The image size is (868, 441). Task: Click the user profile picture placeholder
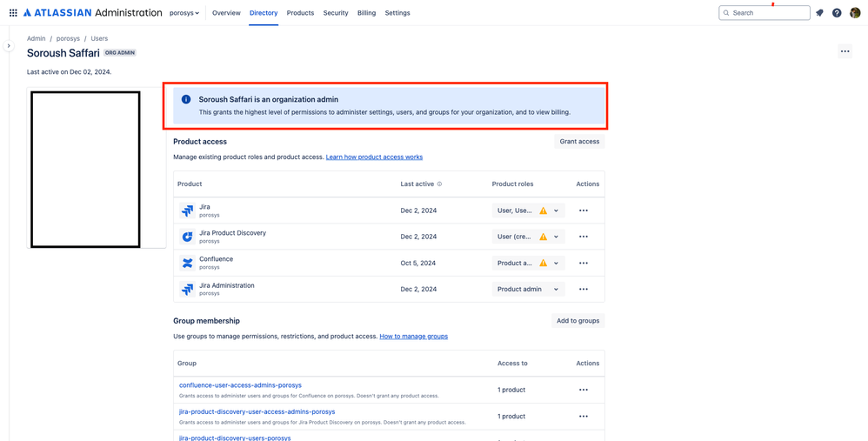click(85, 169)
